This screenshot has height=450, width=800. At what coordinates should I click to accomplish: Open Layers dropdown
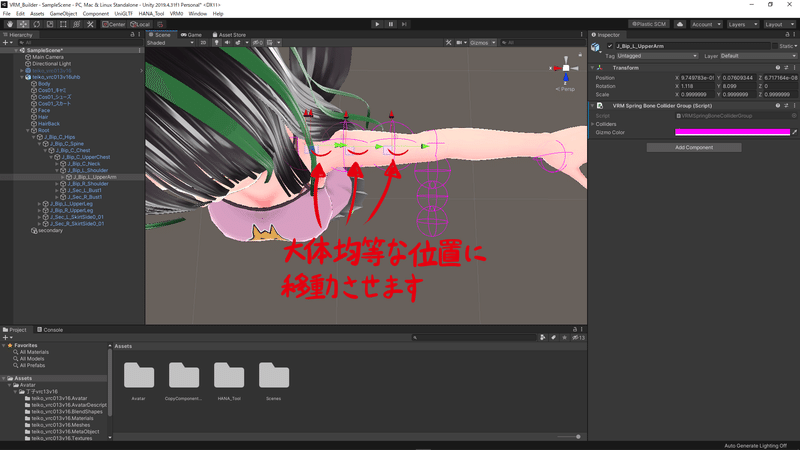743,24
